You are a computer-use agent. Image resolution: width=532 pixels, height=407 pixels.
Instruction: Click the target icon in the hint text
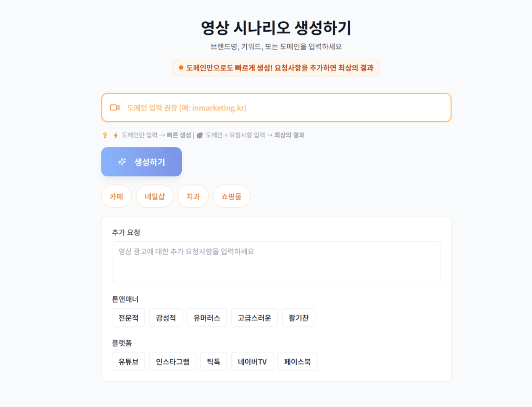(199, 135)
